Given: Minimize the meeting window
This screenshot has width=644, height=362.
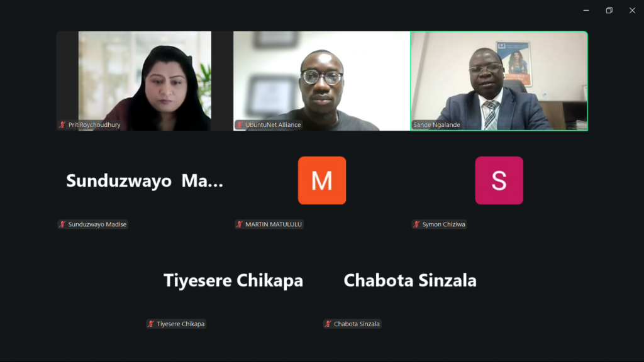Looking at the screenshot, I should point(586,11).
